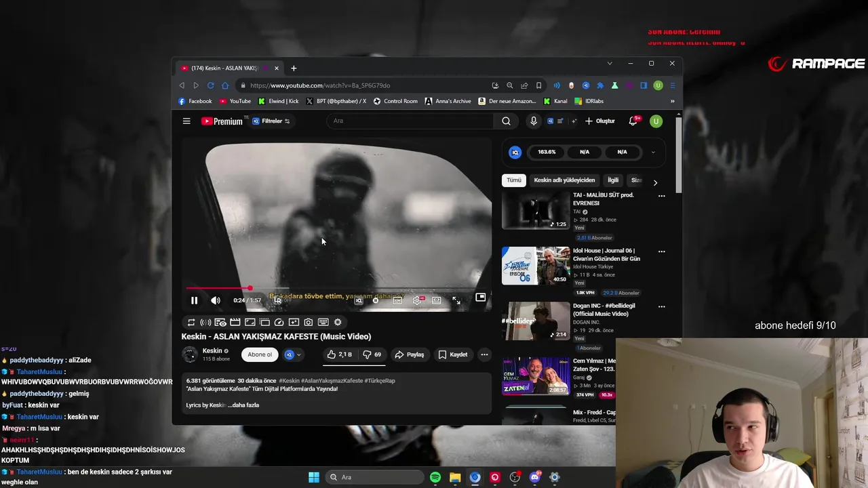
Task: Click the Oluştur create button
Action: click(x=600, y=121)
